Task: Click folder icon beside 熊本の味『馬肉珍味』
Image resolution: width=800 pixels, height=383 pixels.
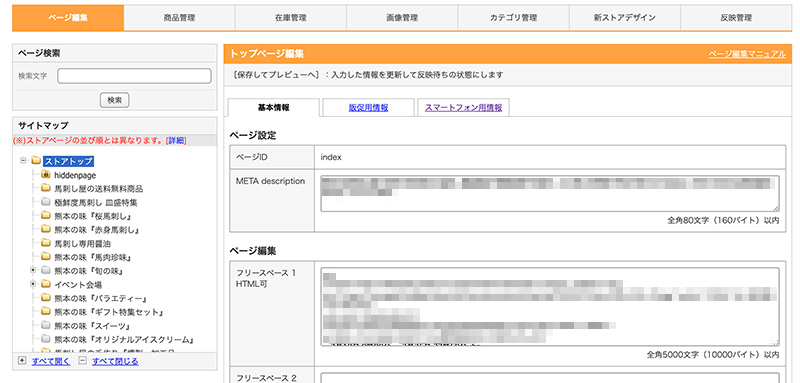Action: point(45,257)
